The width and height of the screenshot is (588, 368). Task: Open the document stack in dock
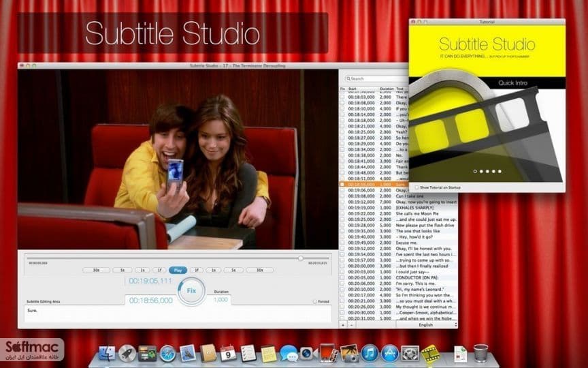[x=461, y=354]
